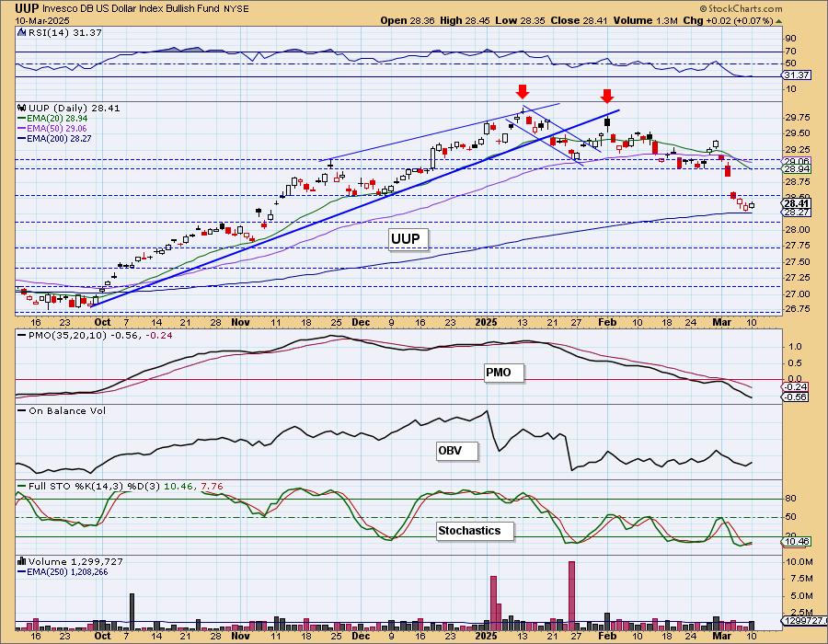Click the 80 level on Stochastics axis

coord(791,499)
